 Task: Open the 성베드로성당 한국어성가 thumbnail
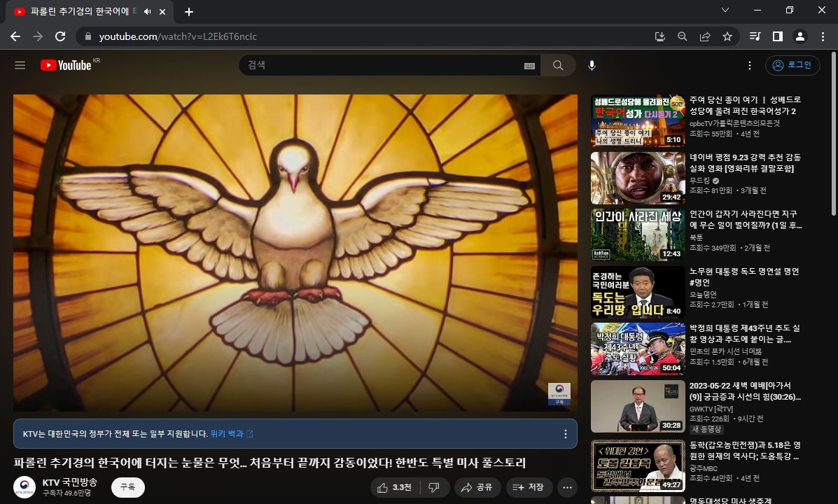(638, 121)
